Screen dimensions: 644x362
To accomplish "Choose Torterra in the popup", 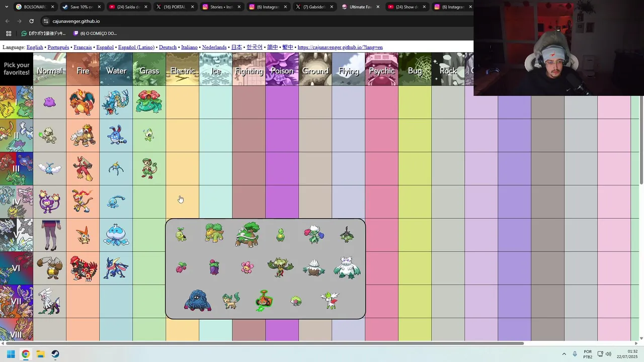I will [247, 234].
